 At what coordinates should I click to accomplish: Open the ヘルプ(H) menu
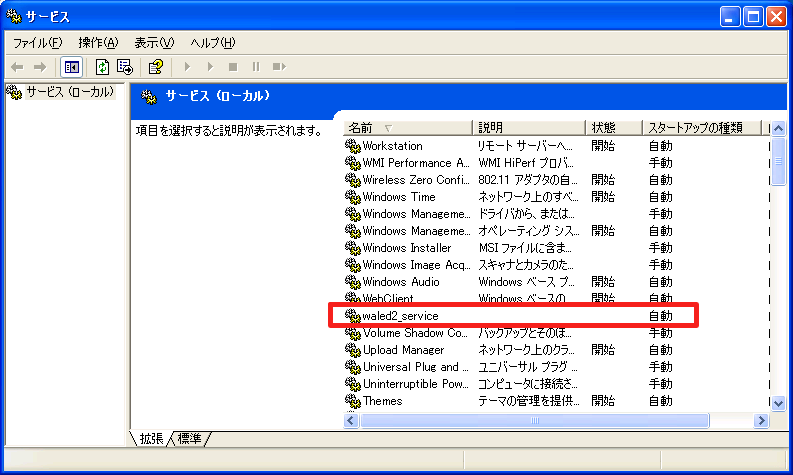(x=213, y=43)
